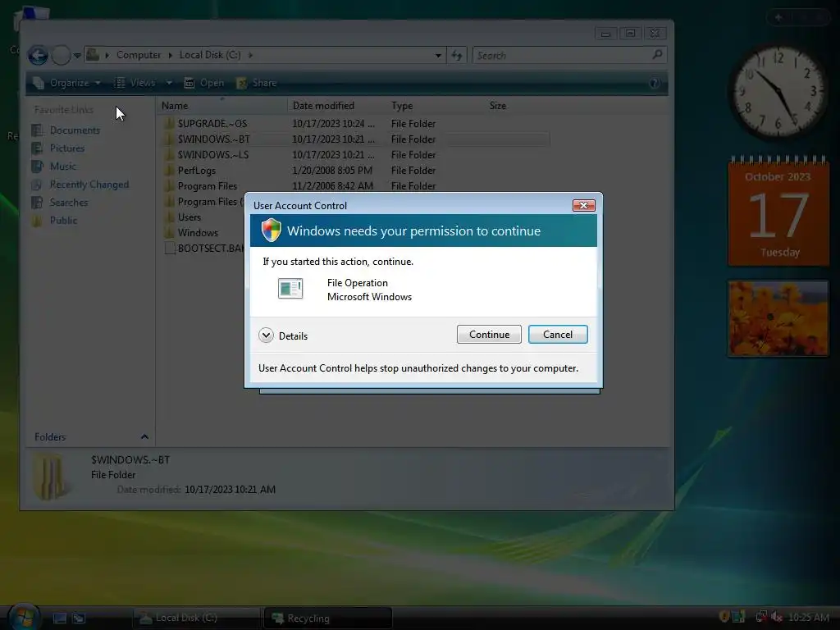Click the flower slideshow gadget

778,318
